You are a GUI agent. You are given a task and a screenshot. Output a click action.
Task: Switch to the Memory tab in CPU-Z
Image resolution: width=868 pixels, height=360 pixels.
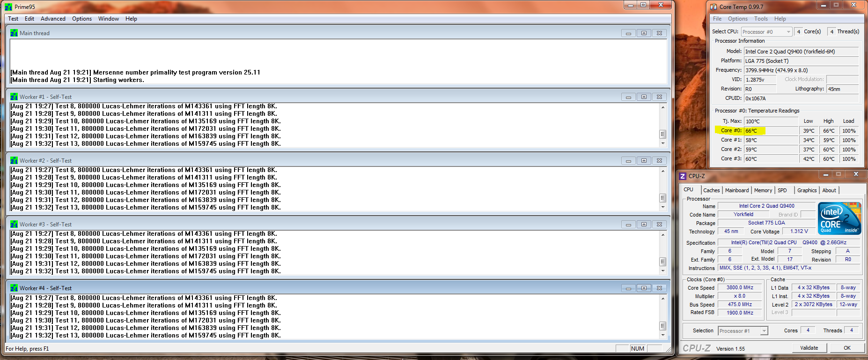pyautogui.click(x=763, y=190)
